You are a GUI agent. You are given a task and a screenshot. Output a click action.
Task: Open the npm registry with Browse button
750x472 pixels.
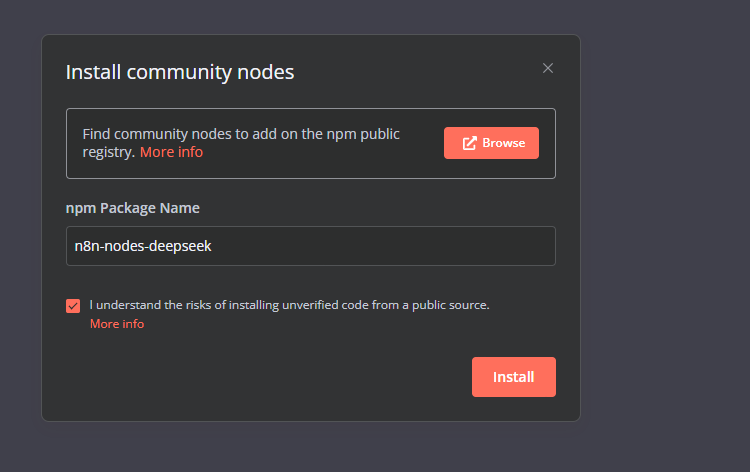coord(491,143)
